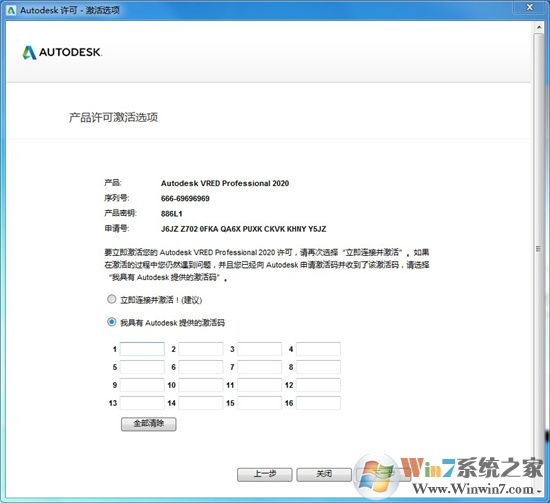Screen dimensions: 550x503
Task: Click activation code field 9
Action: click(x=142, y=385)
